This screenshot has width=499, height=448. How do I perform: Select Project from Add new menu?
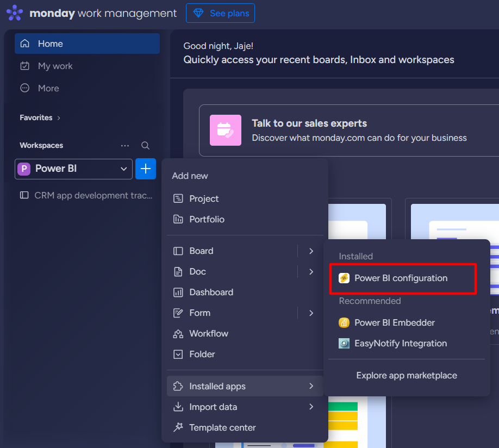(245, 198)
